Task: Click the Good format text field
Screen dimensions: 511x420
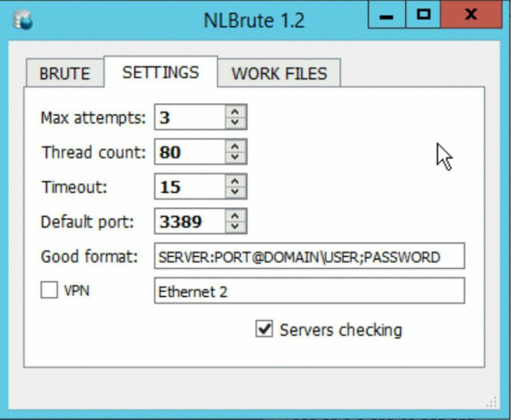Action: tap(310, 256)
